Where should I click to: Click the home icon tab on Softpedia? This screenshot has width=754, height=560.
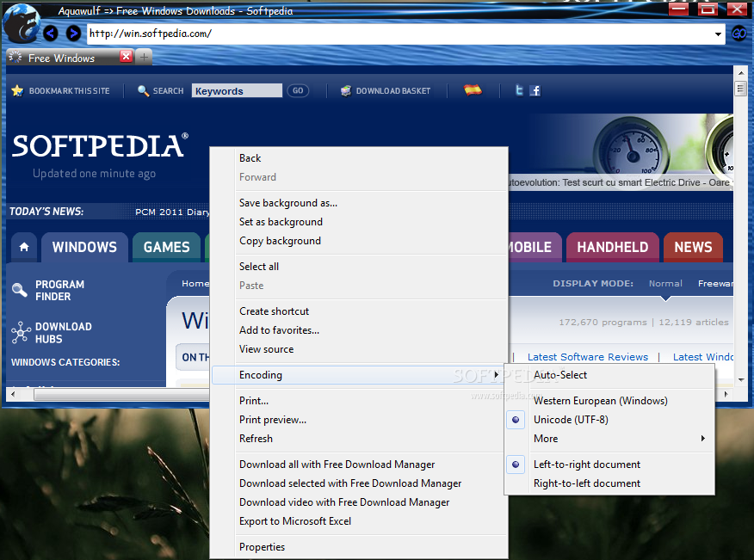tap(24, 247)
